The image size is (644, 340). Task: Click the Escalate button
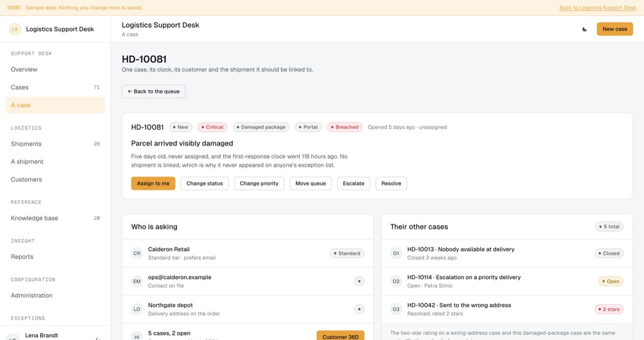point(354,184)
